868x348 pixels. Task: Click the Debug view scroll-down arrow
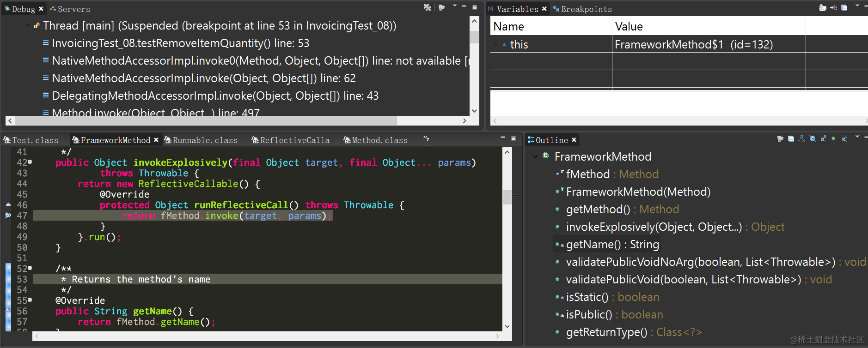474,111
